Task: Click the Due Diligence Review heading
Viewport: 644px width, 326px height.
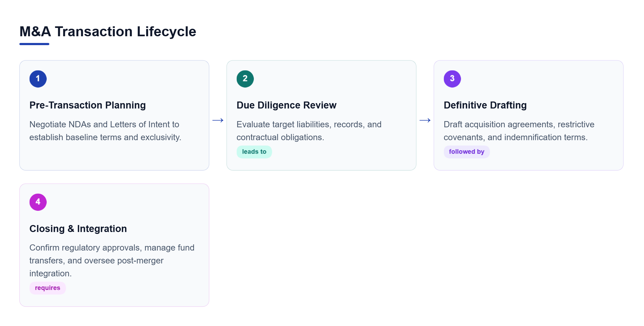Action: [x=287, y=105]
